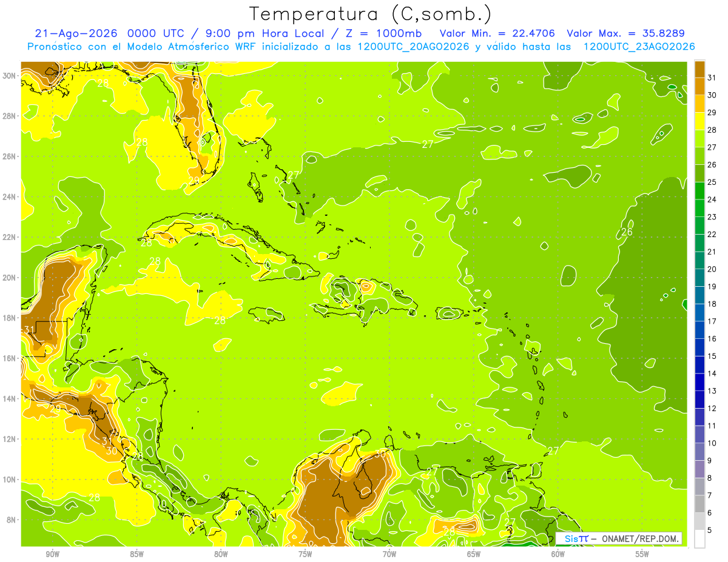Click the 70W longitude axis label
This screenshot has width=728, height=562.
pos(389,554)
